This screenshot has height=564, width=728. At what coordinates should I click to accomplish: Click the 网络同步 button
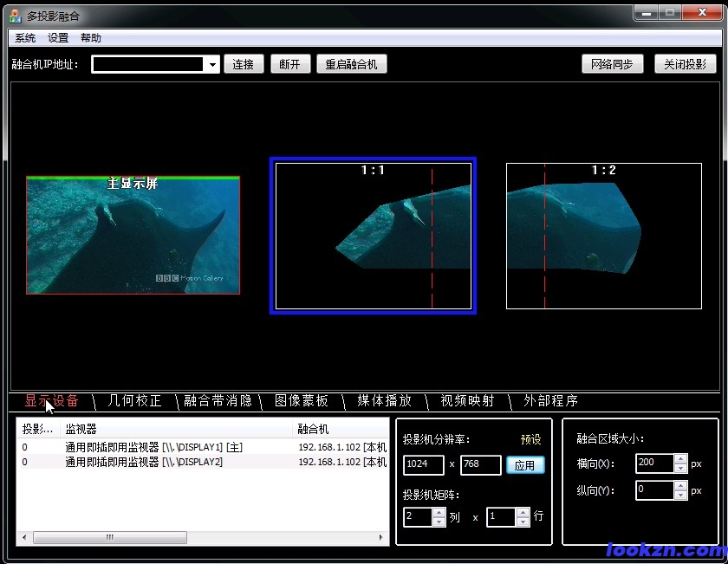coord(612,64)
